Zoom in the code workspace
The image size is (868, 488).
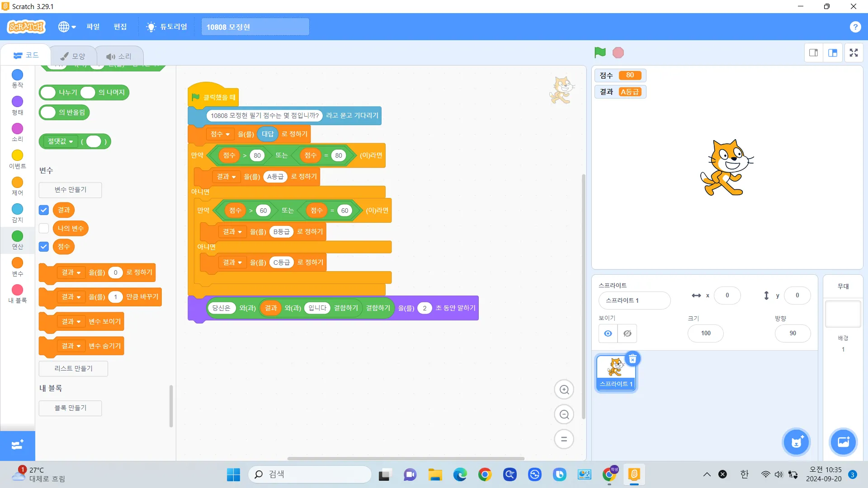click(x=564, y=389)
